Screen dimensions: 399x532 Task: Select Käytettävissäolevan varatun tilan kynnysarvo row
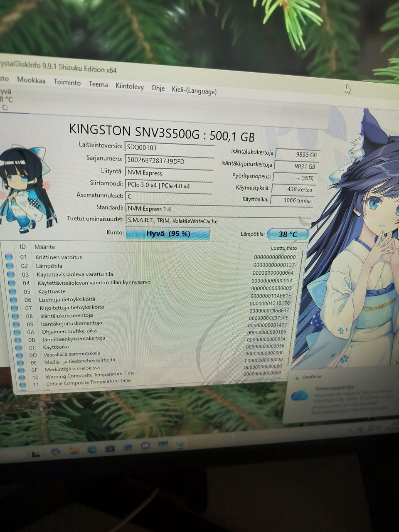(x=152, y=282)
